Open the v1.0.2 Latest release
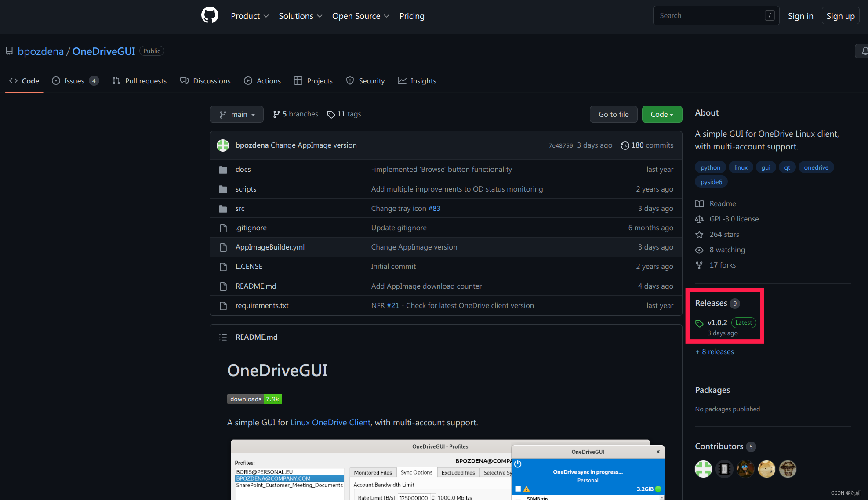Viewport: 868px width, 500px height. [x=716, y=322]
